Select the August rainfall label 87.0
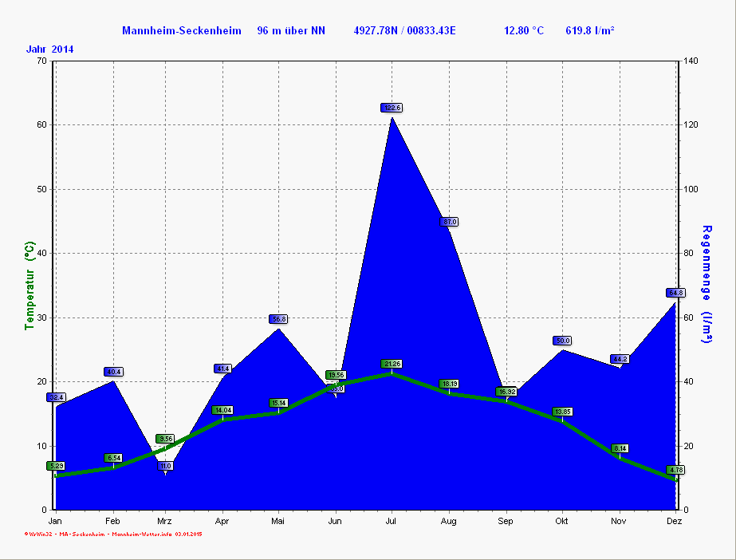The image size is (736, 560). (x=450, y=222)
